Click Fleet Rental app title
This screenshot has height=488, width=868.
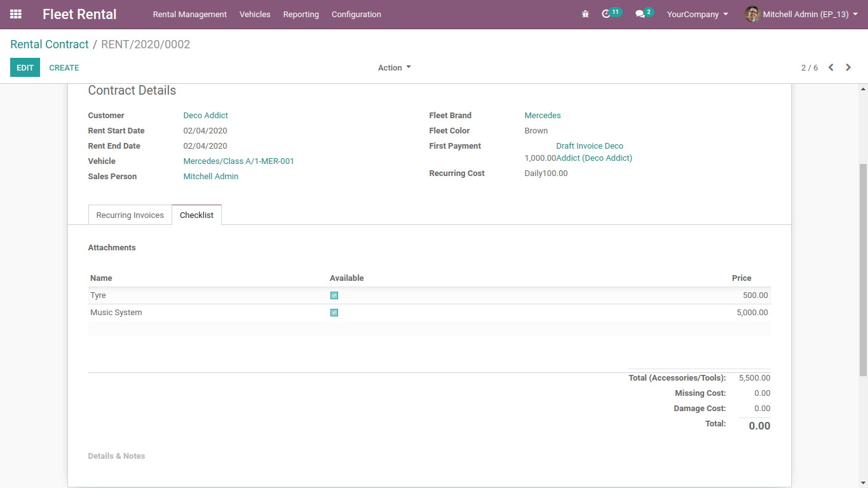point(79,14)
